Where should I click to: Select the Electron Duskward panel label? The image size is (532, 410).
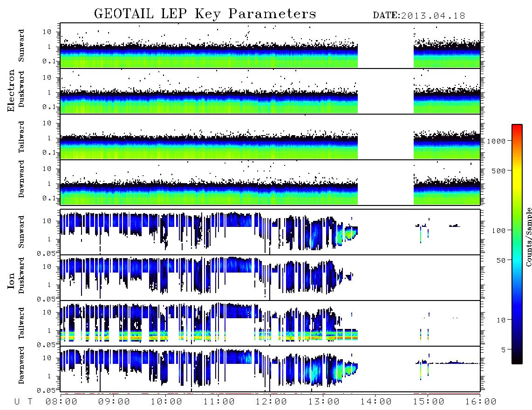21,89
